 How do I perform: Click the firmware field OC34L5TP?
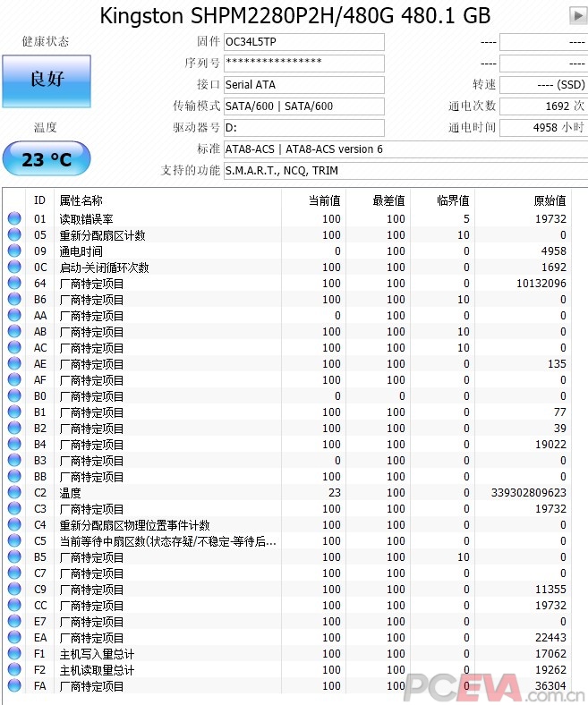tap(304, 42)
